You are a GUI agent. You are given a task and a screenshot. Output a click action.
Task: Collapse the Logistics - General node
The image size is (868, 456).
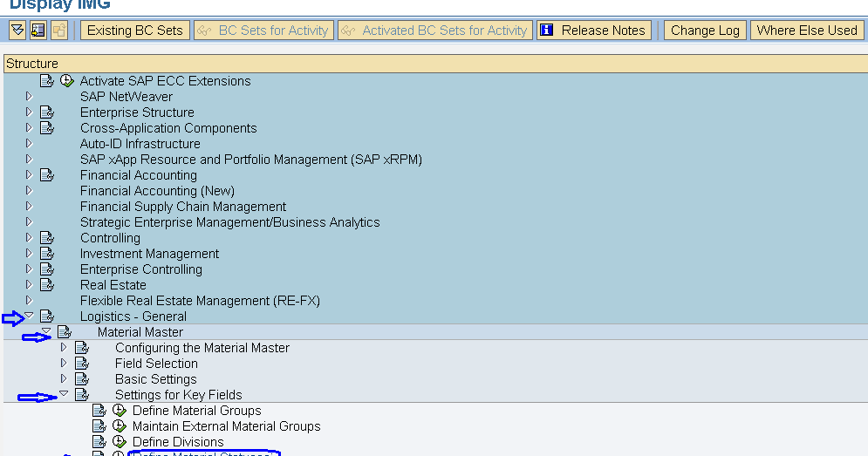click(x=30, y=316)
